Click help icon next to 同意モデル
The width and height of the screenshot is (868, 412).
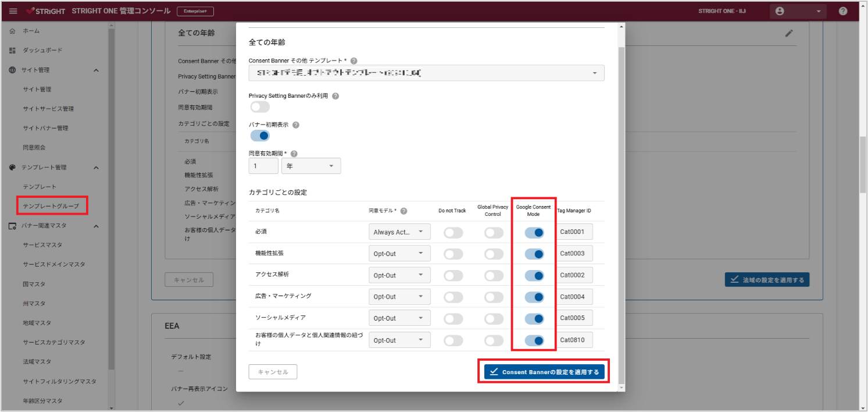tap(403, 211)
